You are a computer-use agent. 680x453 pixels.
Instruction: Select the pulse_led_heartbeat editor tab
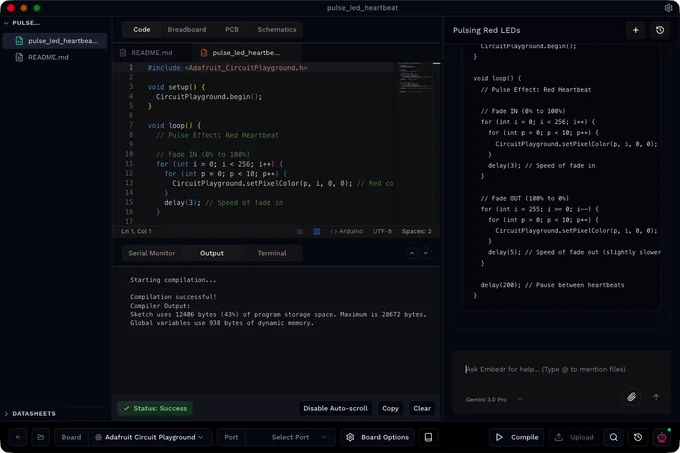coord(246,52)
